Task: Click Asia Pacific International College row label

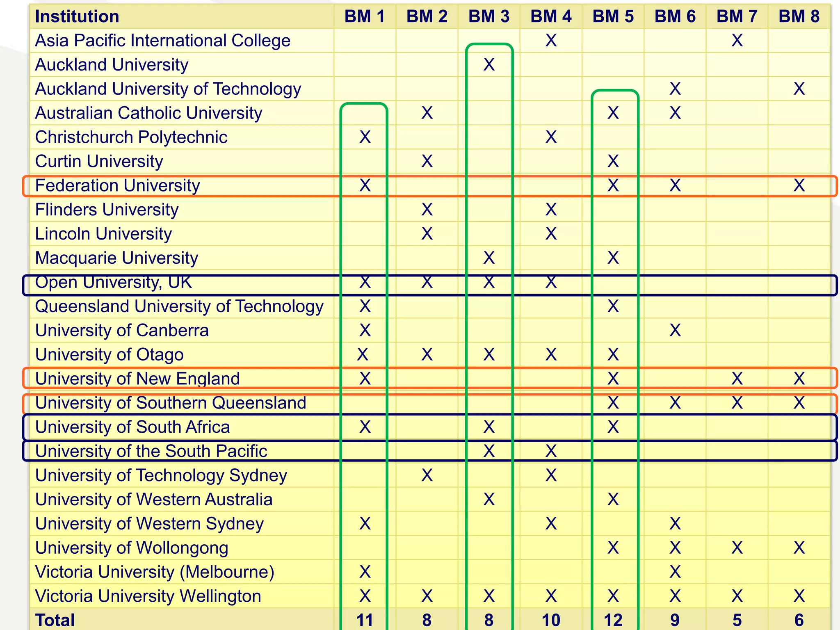Action: (x=163, y=41)
